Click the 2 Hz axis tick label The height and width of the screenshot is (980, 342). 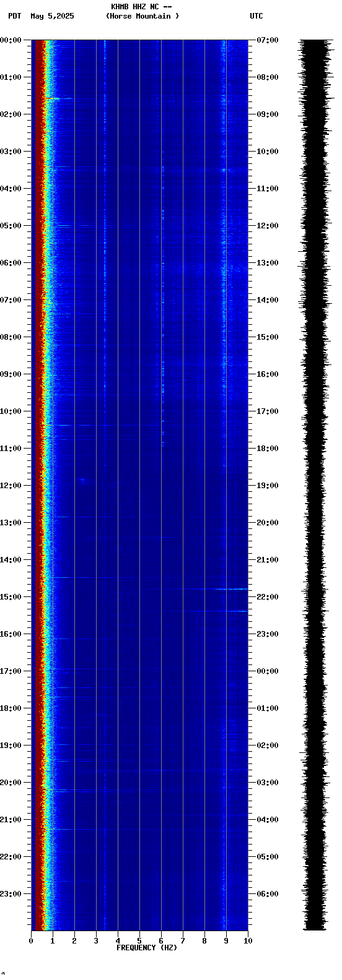click(74, 941)
